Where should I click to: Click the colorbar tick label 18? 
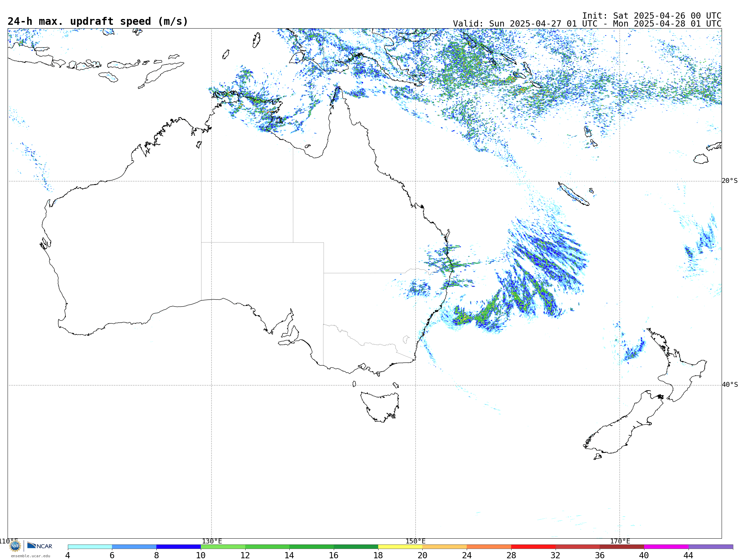coord(378,556)
